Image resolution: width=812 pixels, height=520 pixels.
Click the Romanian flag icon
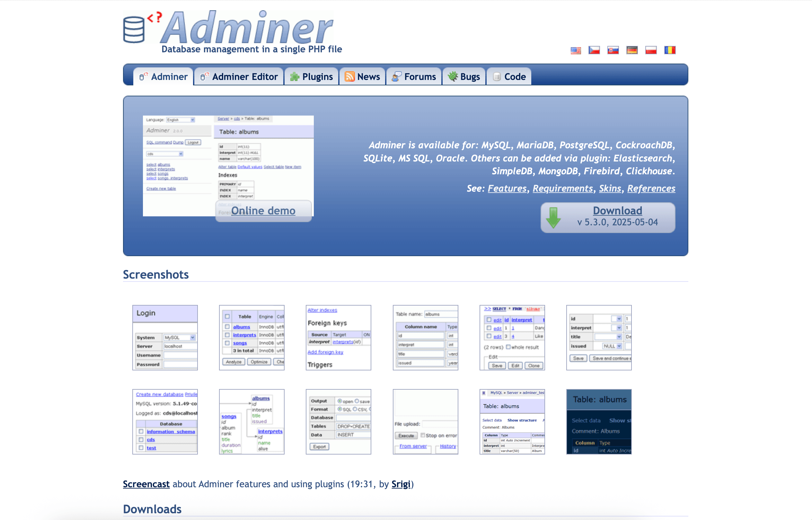coord(670,50)
